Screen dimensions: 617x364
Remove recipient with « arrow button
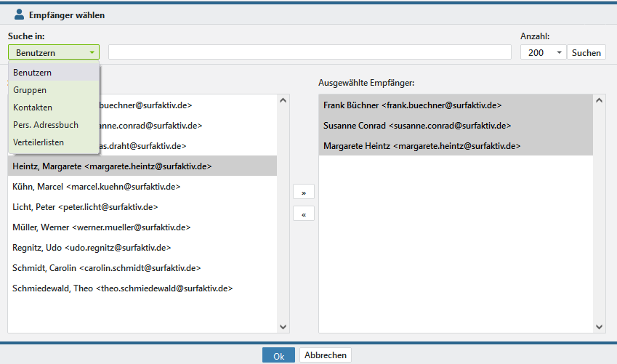(303, 214)
